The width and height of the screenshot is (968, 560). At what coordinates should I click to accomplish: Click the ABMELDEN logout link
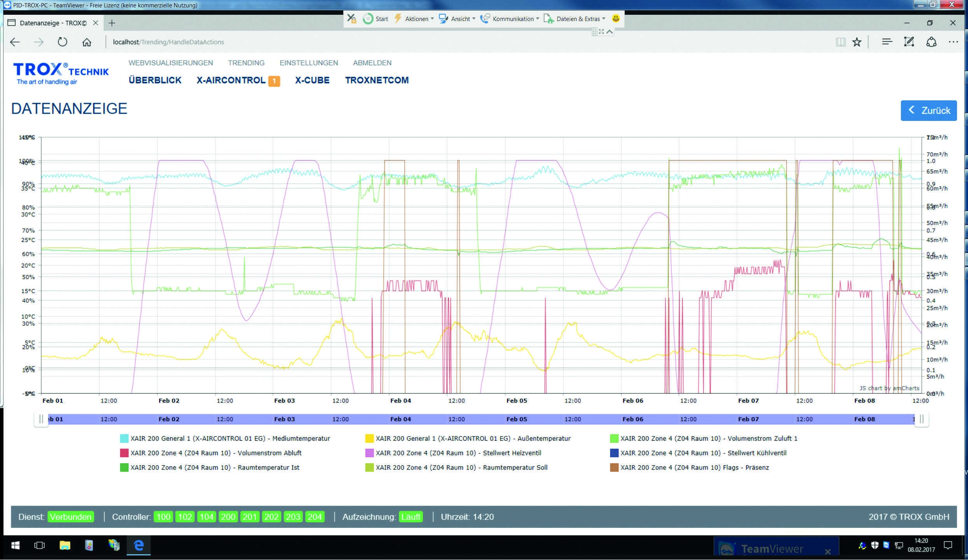click(x=372, y=63)
